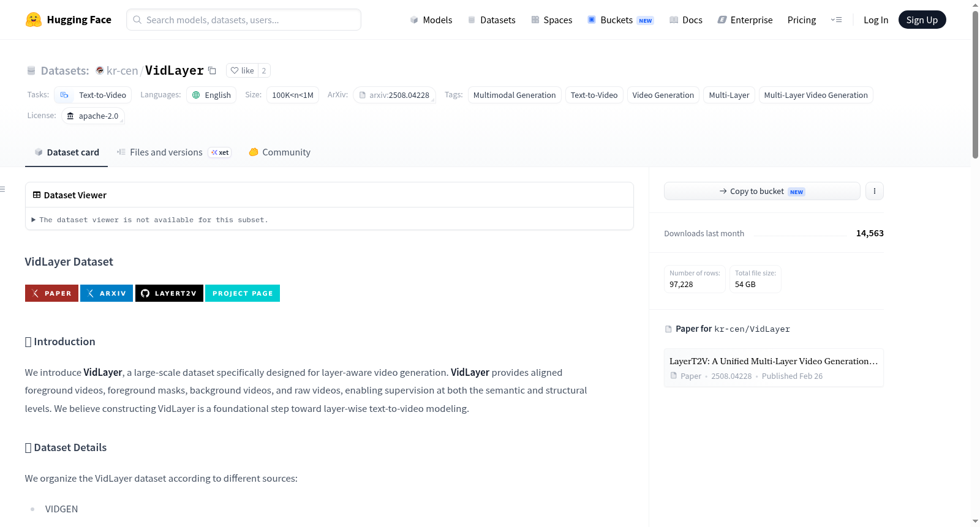Focus the search models input field
The height and width of the screenshot is (527, 980).
pos(244,20)
